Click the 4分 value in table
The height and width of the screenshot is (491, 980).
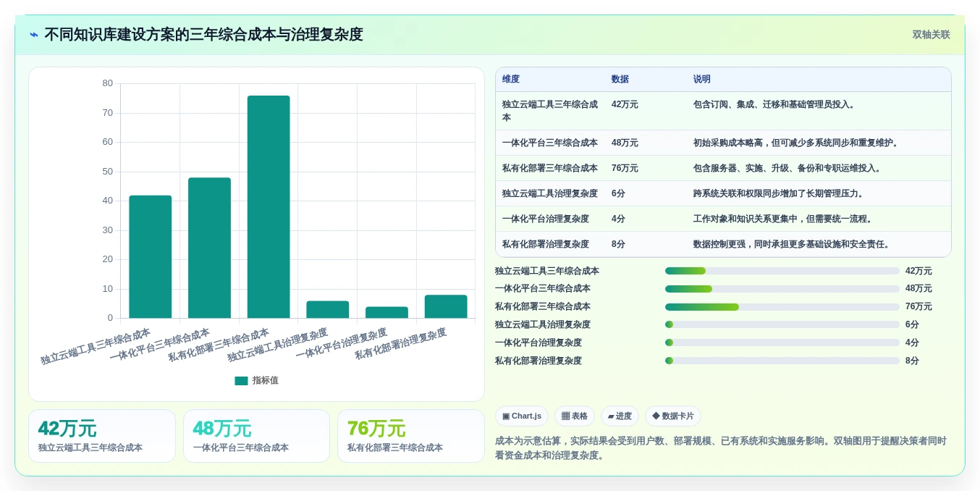tap(618, 219)
